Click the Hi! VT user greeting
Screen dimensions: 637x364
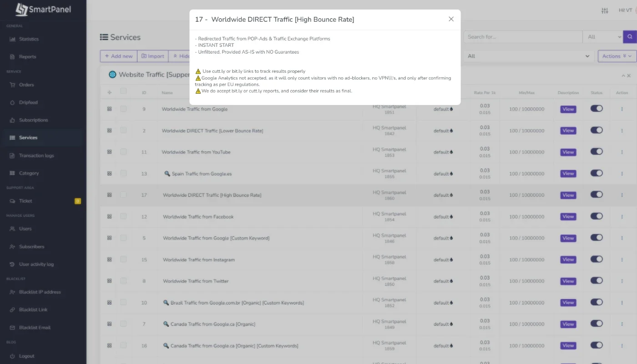(x=625, y=10)
